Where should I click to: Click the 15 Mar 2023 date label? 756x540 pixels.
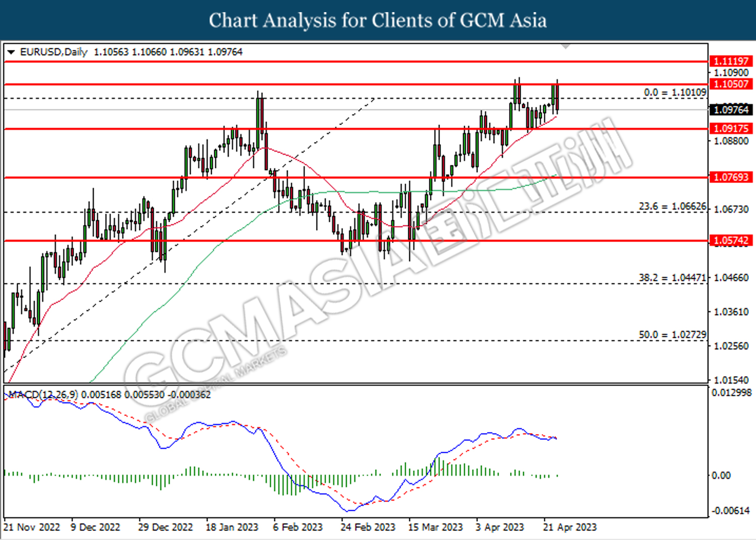point(435,527)
